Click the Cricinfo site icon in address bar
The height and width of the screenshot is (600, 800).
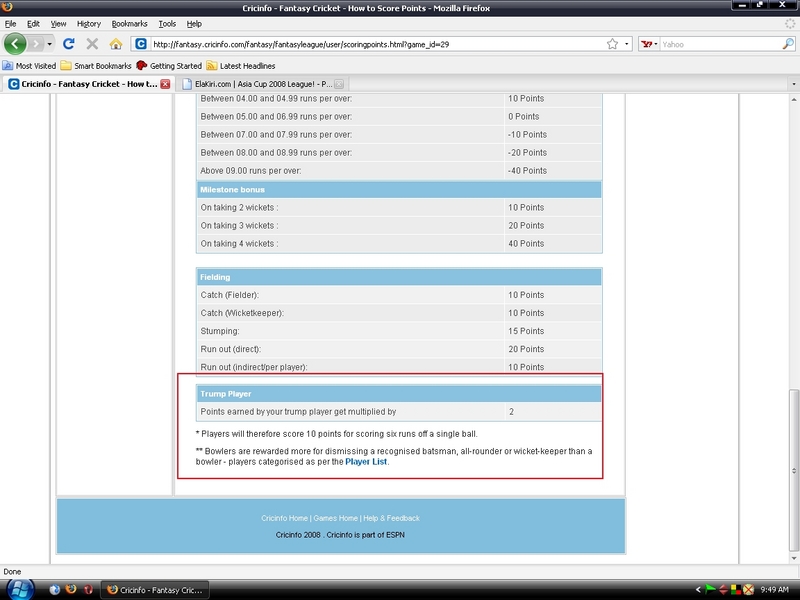[141, 44]
